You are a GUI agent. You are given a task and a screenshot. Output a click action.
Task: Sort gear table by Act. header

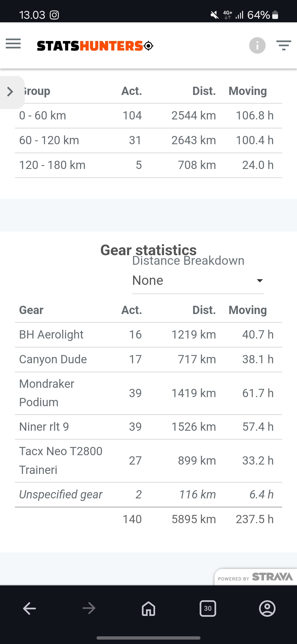(132, 310)
